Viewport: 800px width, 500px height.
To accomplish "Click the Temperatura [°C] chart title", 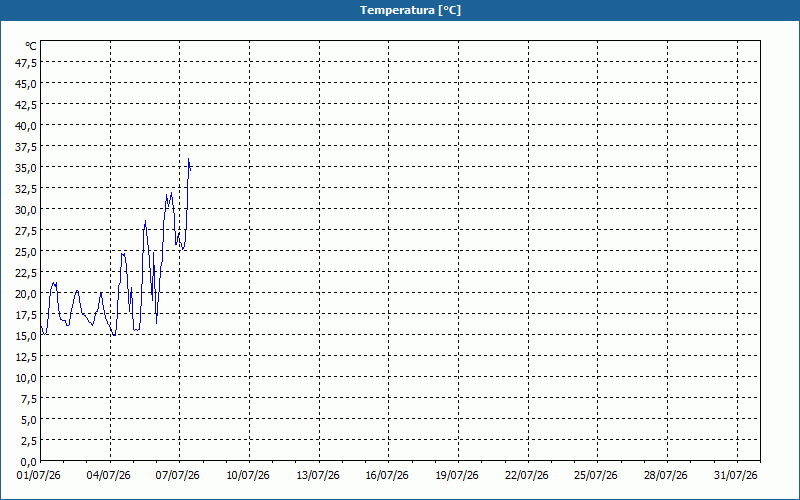I will pos(410,10).
